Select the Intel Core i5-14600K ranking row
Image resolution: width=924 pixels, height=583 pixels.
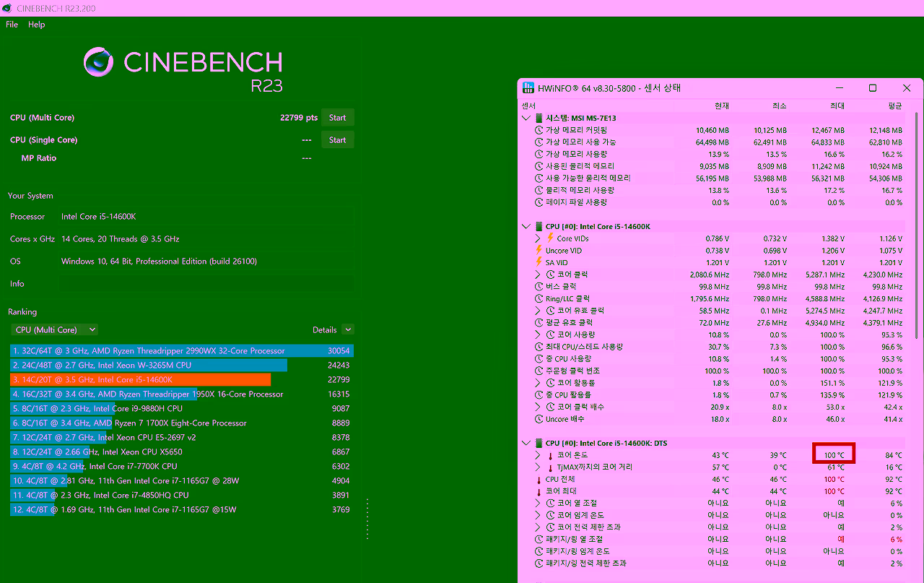click(x=182, y=379)
